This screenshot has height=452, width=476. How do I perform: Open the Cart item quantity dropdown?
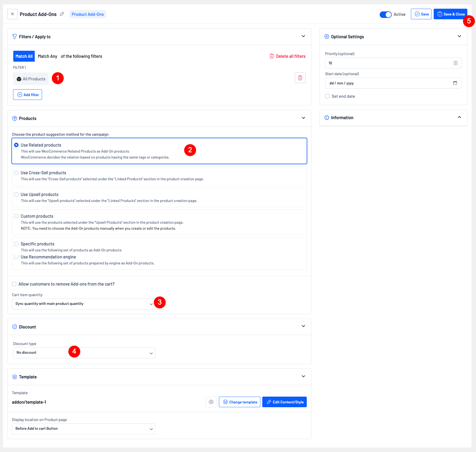coord(83,304)
